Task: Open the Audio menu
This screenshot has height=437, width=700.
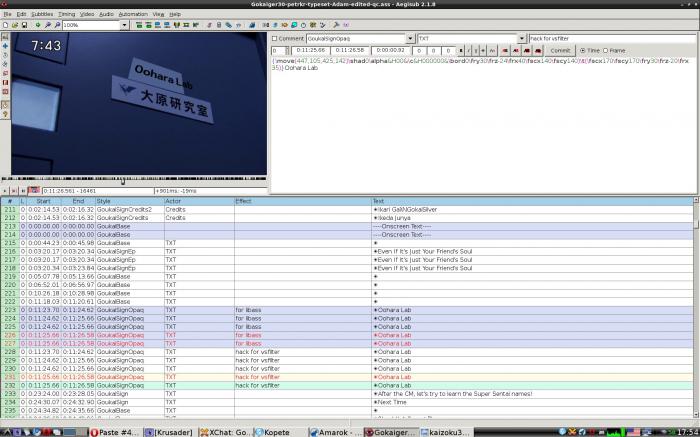Action: click(x=106, y=14)
